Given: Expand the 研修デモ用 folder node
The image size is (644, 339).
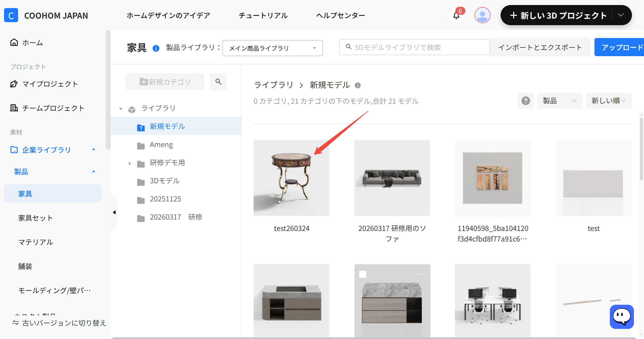Looking at the screenshot, I should click(x=130, y=163).
